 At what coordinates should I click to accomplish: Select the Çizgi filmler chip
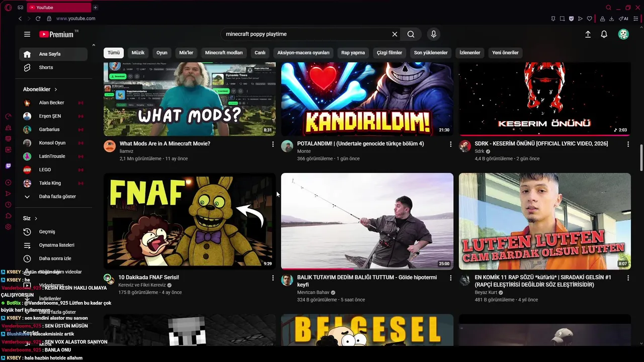(389, 53)
